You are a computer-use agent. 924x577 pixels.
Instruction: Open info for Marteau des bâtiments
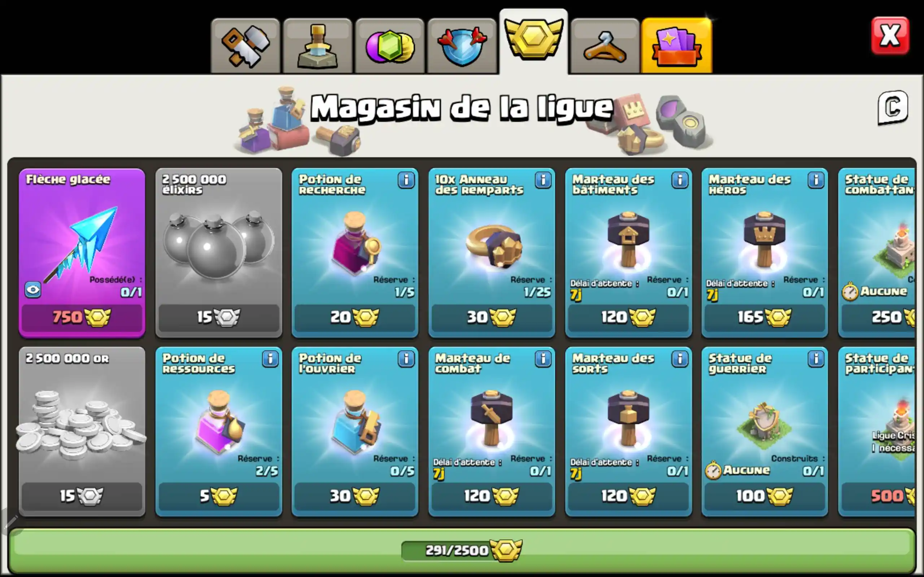pyautogui.click(x=680, y=180)
